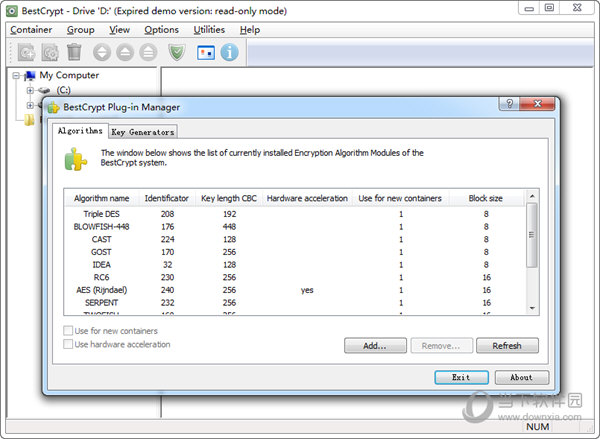Select the AES (Rijndael) algorithm row
This screenshot has width=600, height=439.
[295, 290]
